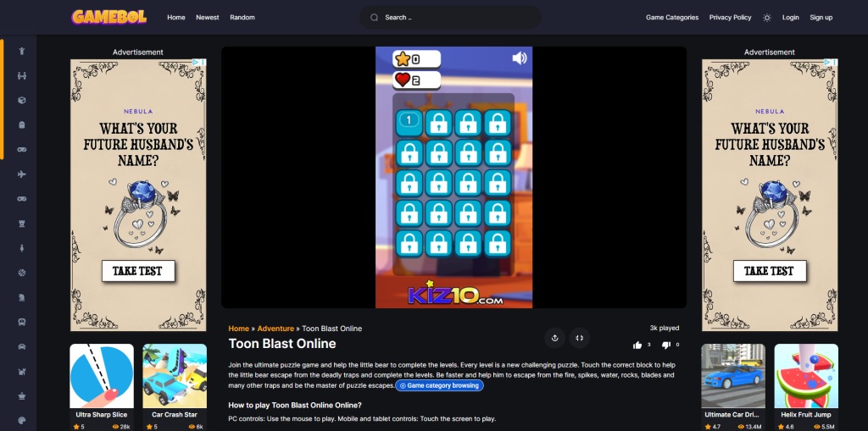Open Ultra Sharp Slice game thumbnail
Viewport: 868px width, 431px height.
point(102,376)
